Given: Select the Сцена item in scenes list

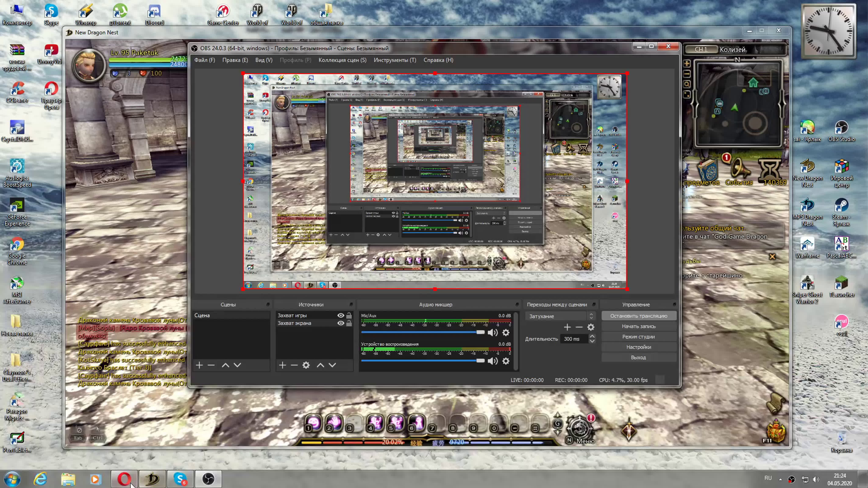Looking at the screenshot, I should click(x=231, y=316).
